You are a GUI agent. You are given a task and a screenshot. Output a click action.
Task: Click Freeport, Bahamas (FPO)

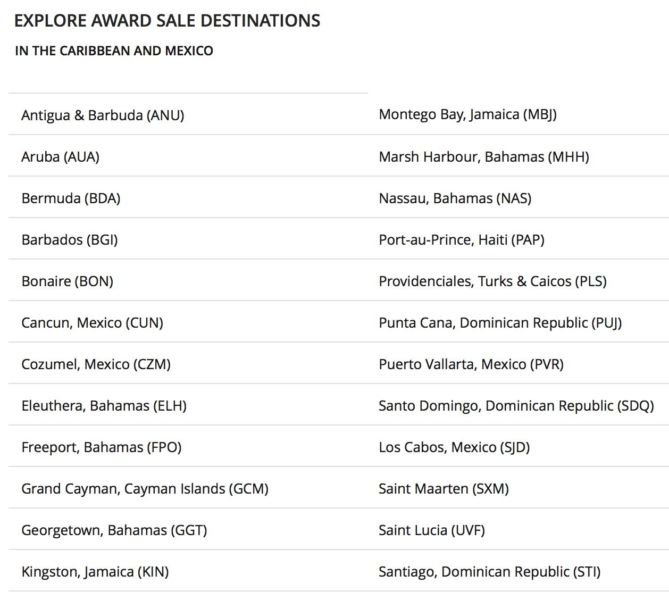point(102,447)
